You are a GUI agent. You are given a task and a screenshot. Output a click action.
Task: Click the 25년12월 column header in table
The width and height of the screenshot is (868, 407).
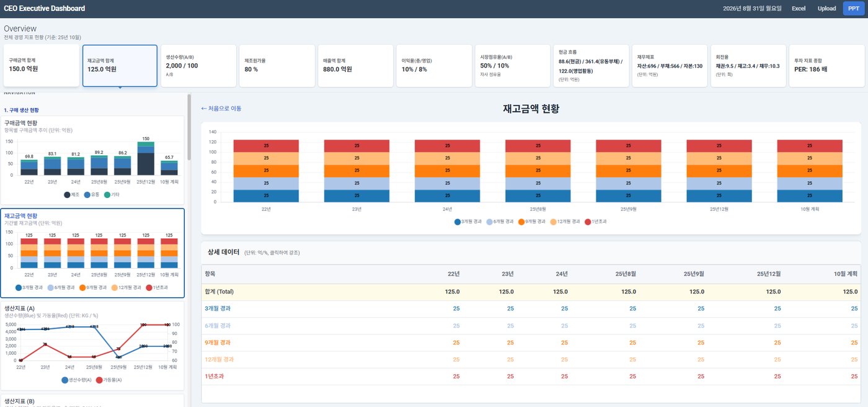(x=769, y=274)
